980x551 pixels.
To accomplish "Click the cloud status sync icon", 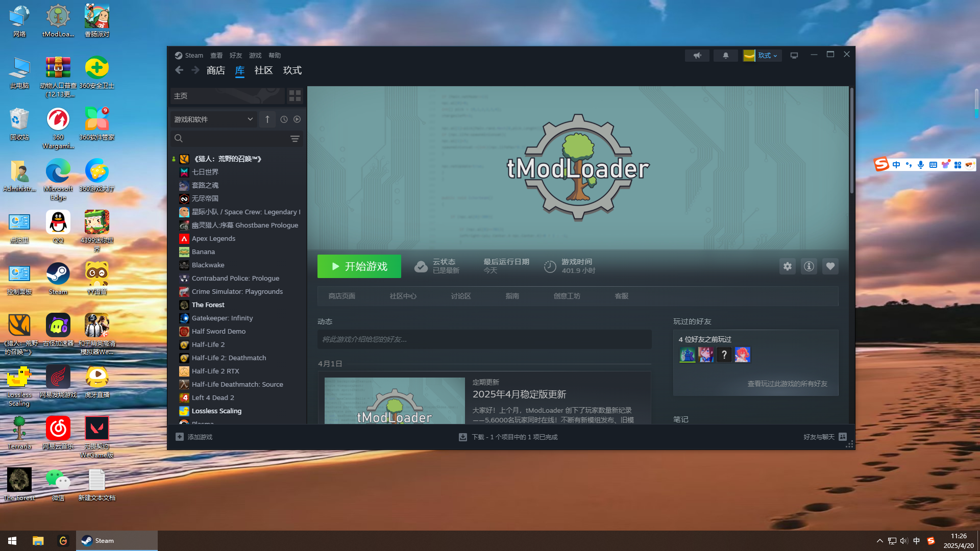I will (421, 266).
